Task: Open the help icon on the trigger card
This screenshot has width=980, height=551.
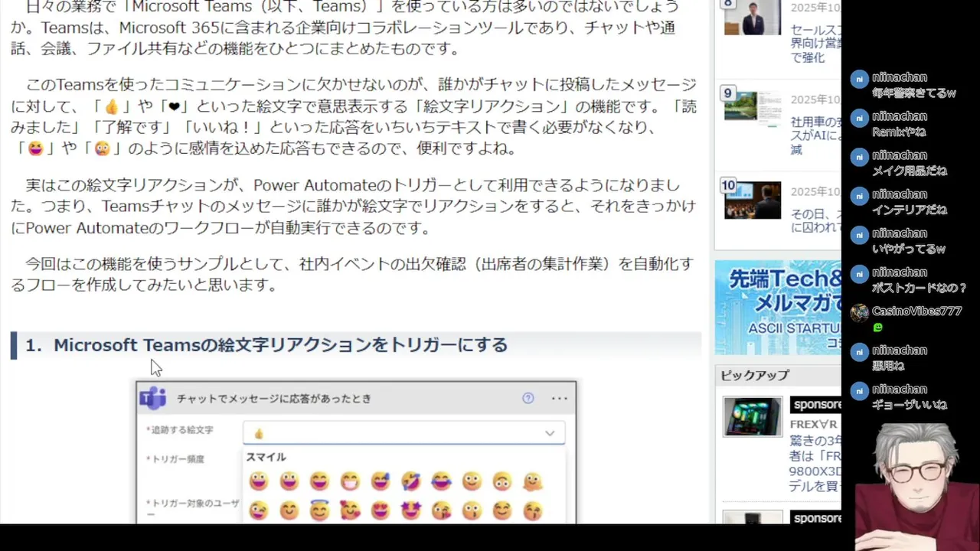Action: (528, 398)
